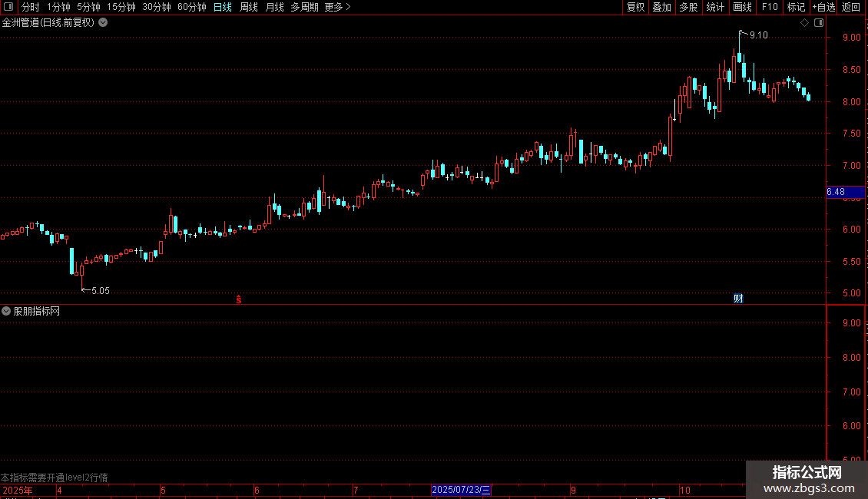Switch to 分时 chart tab

31,7
